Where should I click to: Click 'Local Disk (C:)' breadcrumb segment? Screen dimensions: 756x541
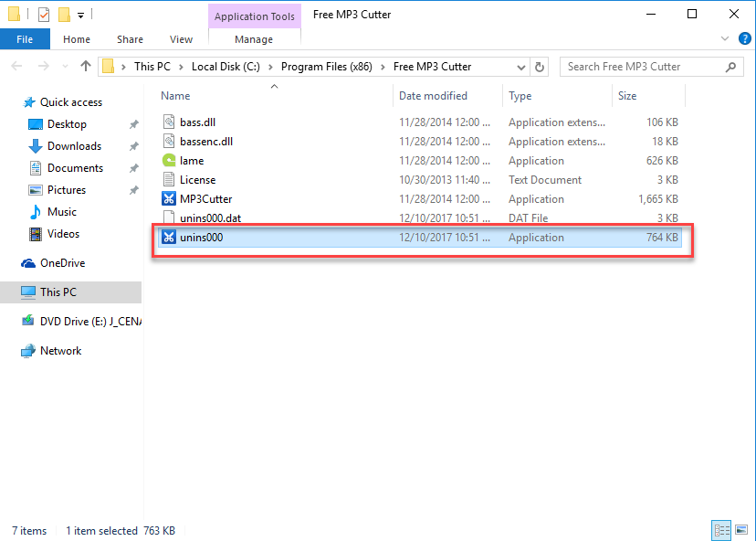point(226,67)
